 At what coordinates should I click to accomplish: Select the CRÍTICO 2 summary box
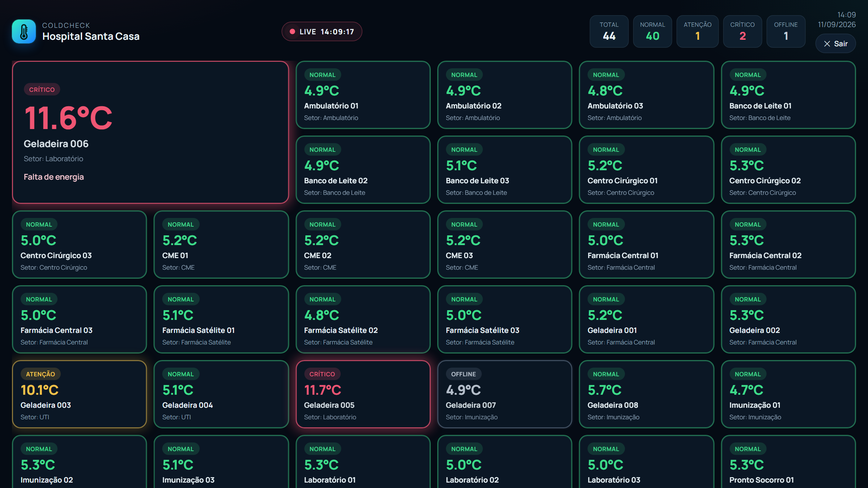(x=743, y=31)
